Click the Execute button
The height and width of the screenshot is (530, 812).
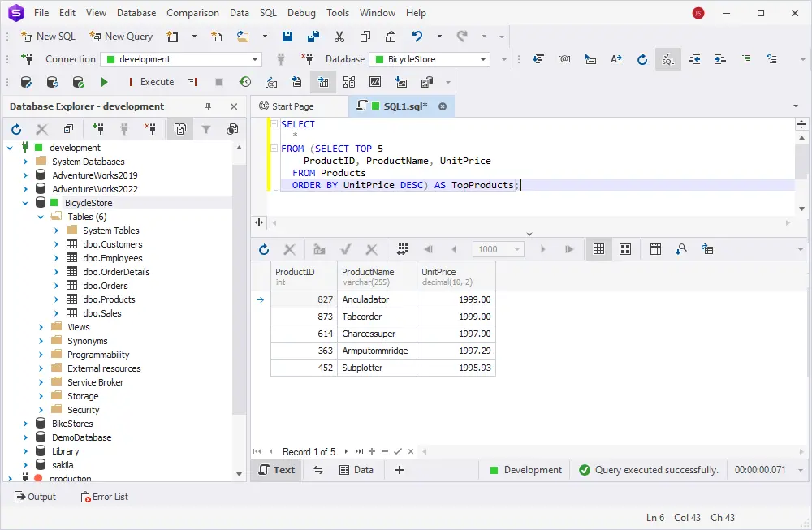tap(150, 82)
